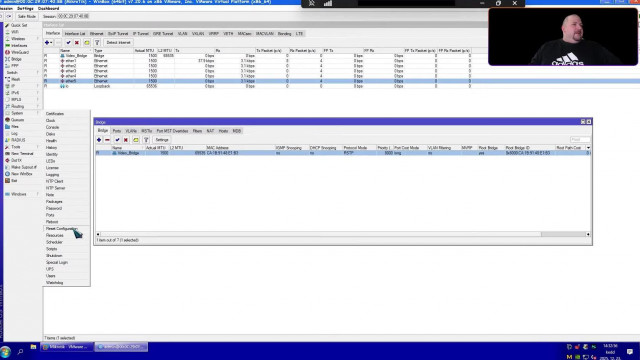Click the filter funnel in Bridge window

[146, 140]
